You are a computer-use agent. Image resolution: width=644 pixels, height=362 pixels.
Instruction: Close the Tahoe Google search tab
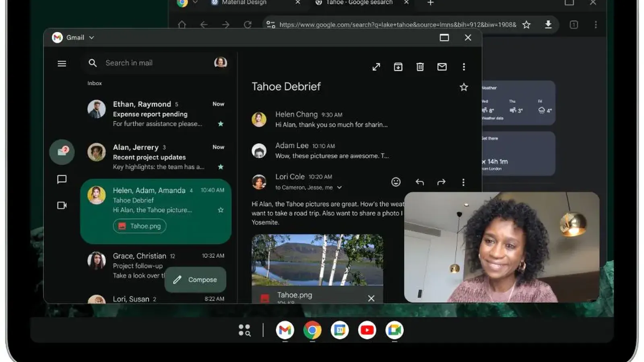pos(407,2)
